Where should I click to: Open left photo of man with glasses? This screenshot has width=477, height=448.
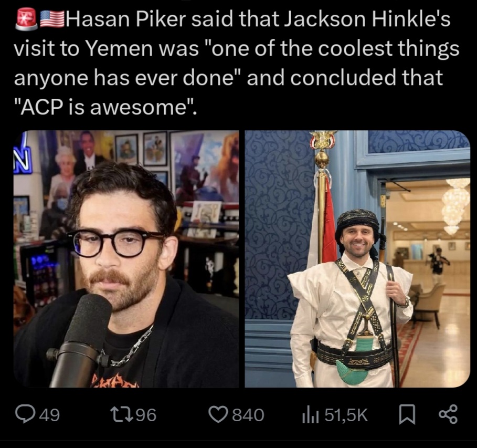[x=126, y=259]
